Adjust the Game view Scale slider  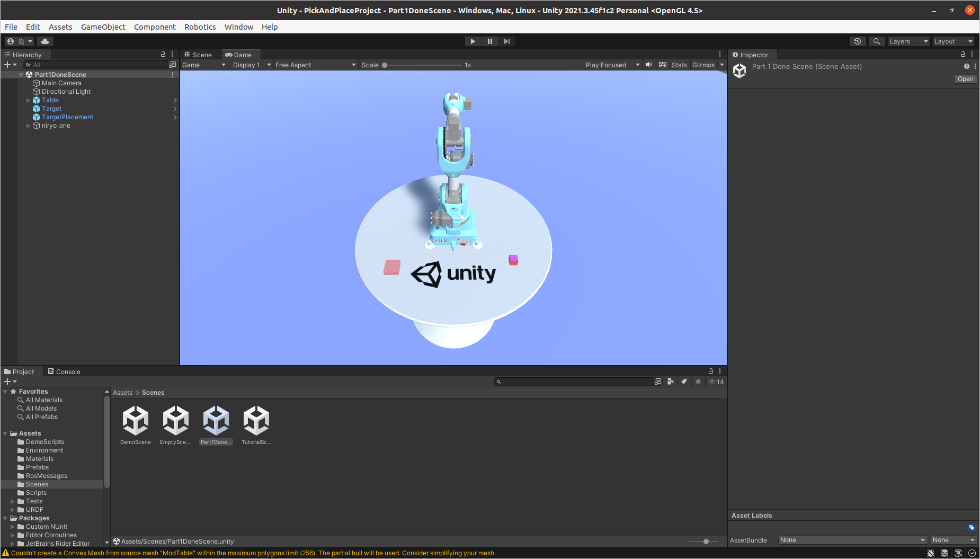(x=423, y=65)
